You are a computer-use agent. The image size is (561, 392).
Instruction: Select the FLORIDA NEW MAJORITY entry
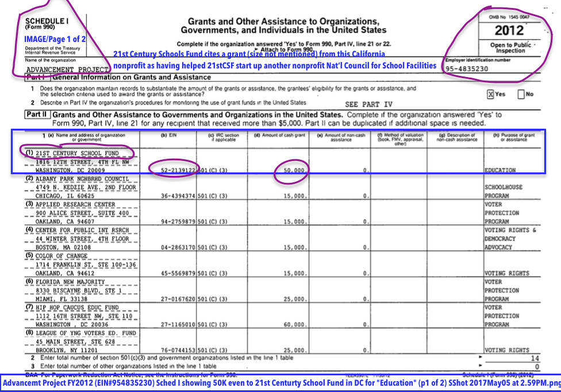70,282
